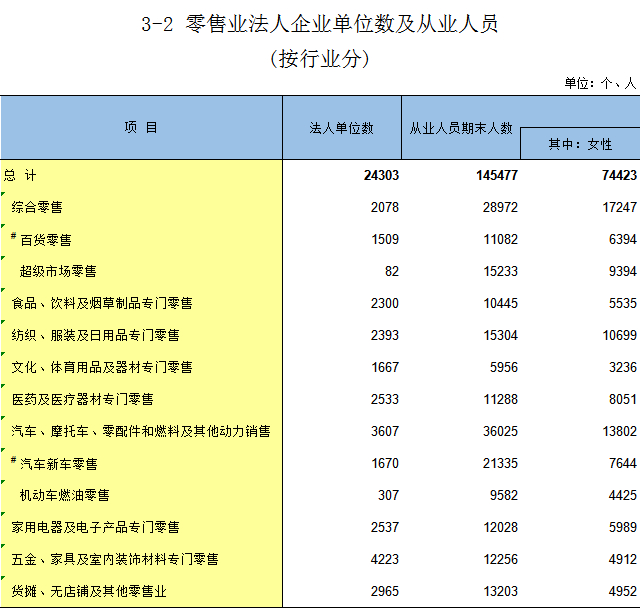Click '货摊、无店铺及其他零售业' label

(89, 591)
